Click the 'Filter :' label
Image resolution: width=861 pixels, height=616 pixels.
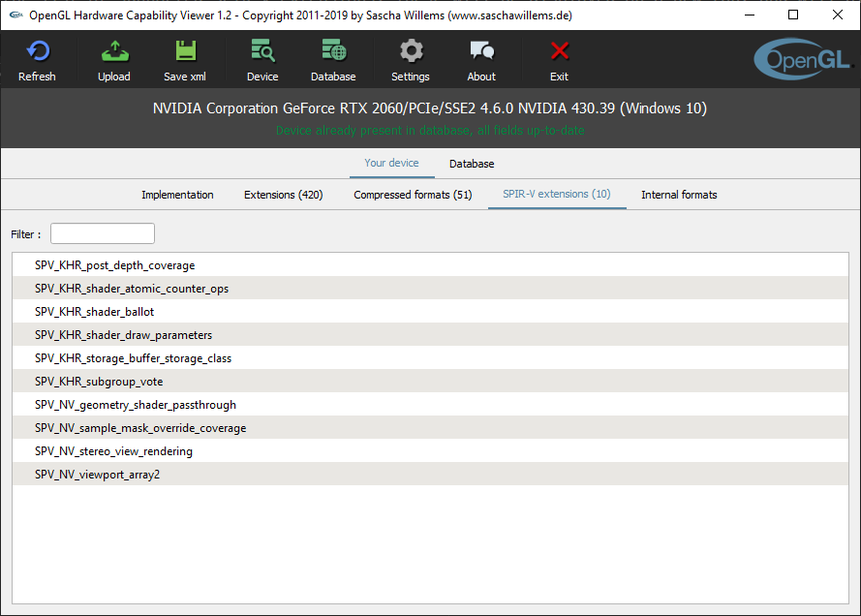click(x=26, y=234)
